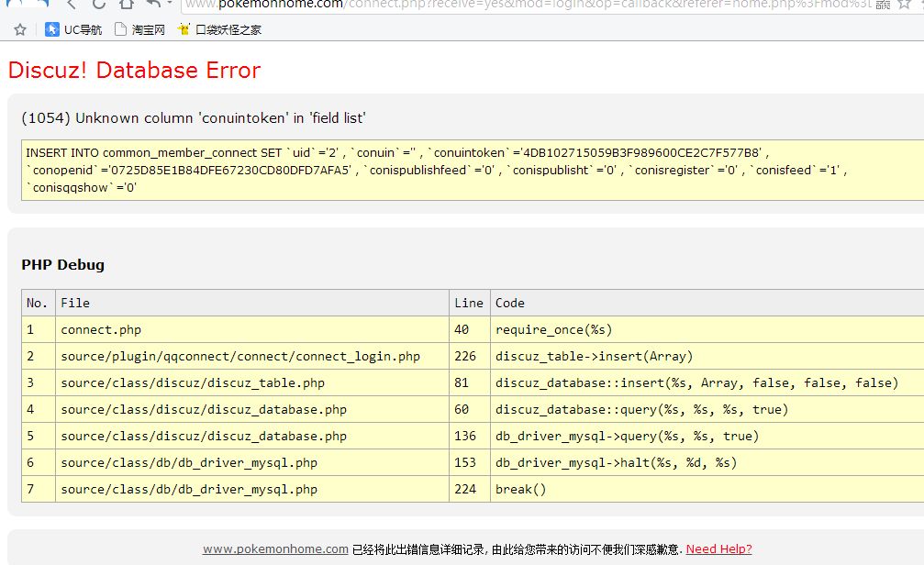Select db_driver_mysql.php cell in row 7
This screenshot has width=924, height=565.
point(252,488)
